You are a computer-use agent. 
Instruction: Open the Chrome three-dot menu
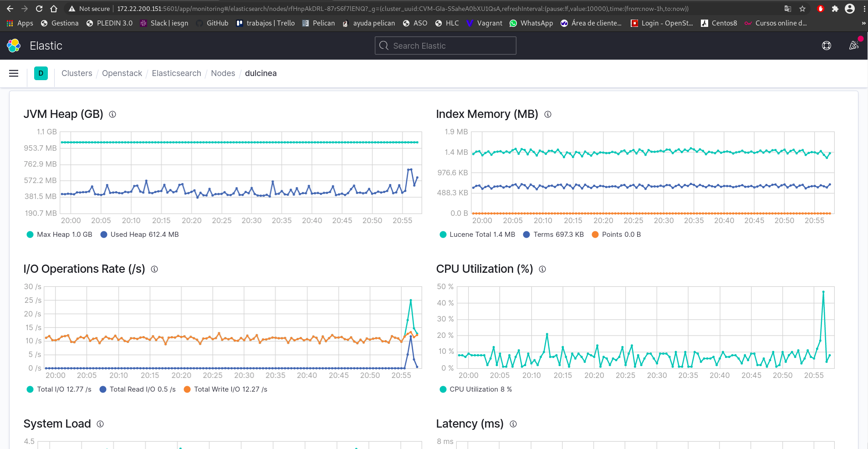864,9
